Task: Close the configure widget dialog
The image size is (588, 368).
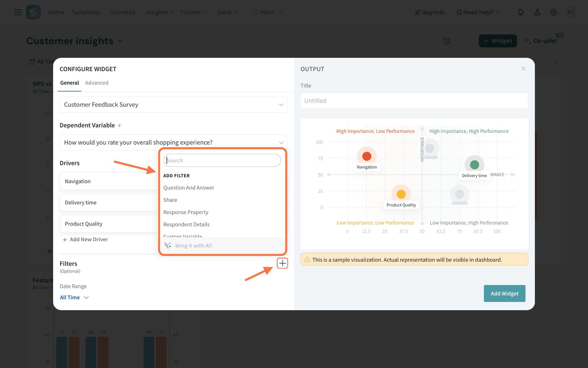Action: click(x=523, y=68)
